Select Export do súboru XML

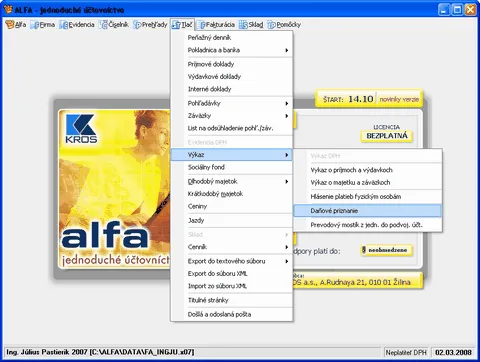coord(232,274)
